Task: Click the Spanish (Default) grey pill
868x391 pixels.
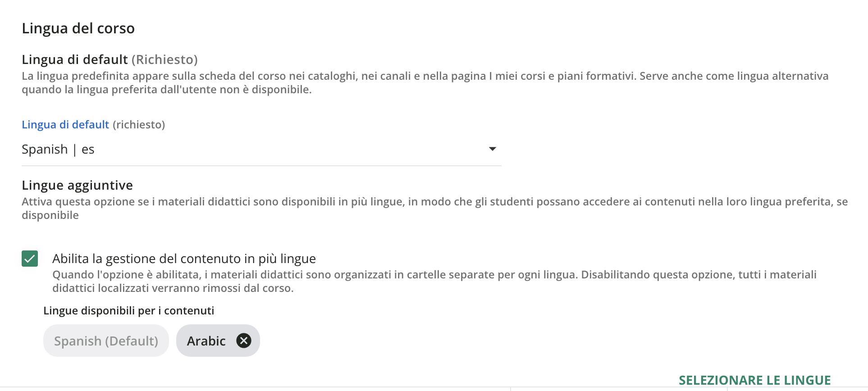Action: coord(105,341)
